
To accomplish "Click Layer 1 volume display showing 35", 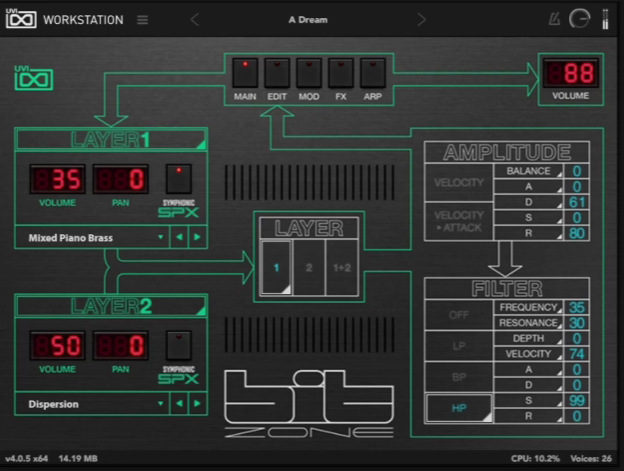I will [57, 179].
